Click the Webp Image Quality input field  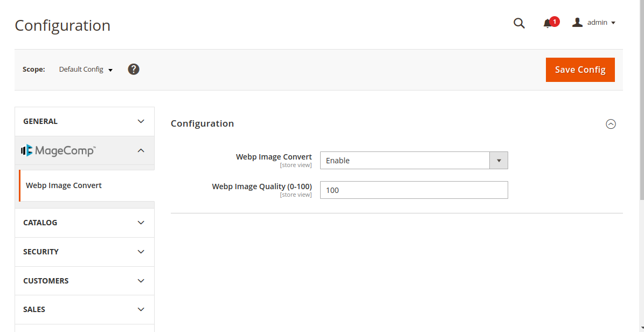pyautogui.click(x=414, y=190)
